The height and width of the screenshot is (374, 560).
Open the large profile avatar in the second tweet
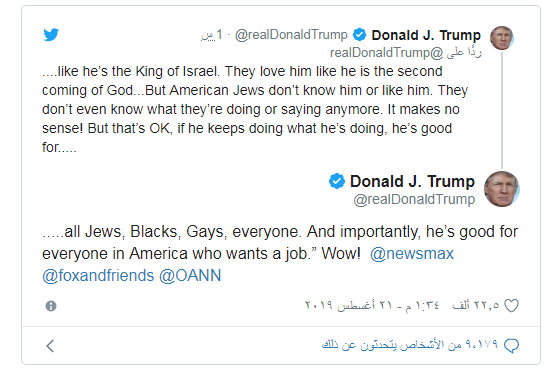click(x=501, y=189)
